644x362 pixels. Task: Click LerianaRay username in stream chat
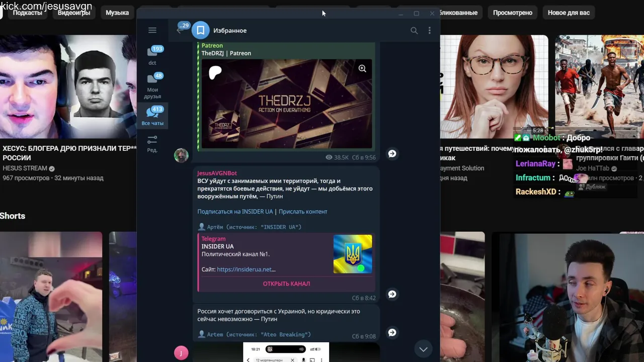click(x=535, y=164)
